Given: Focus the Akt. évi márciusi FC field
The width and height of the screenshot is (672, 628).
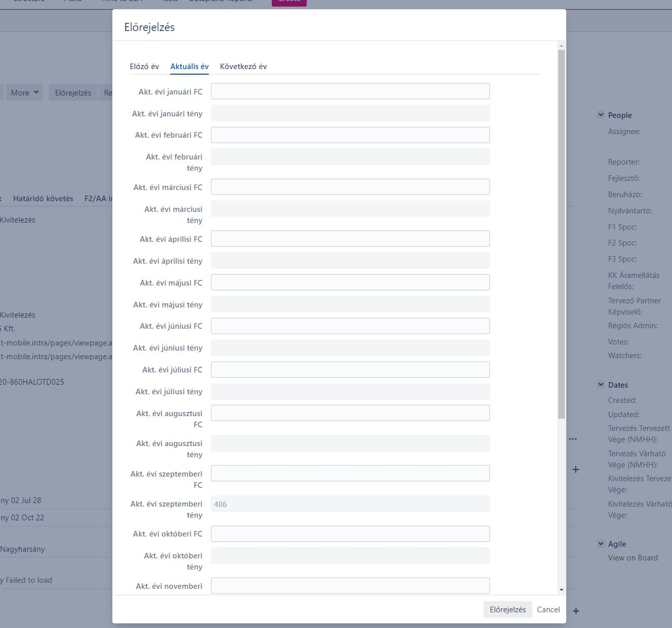Looking at the screenshot, I should 350,187.
